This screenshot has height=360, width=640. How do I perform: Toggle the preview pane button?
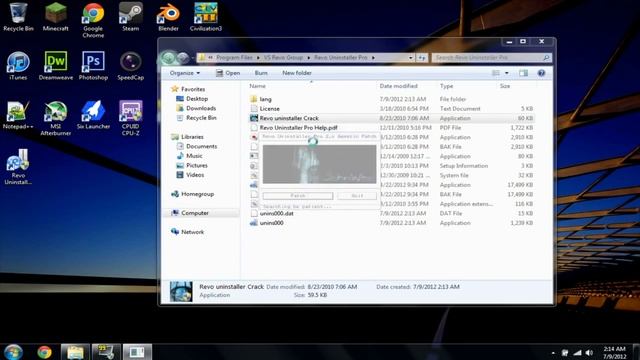click(523, 73)
